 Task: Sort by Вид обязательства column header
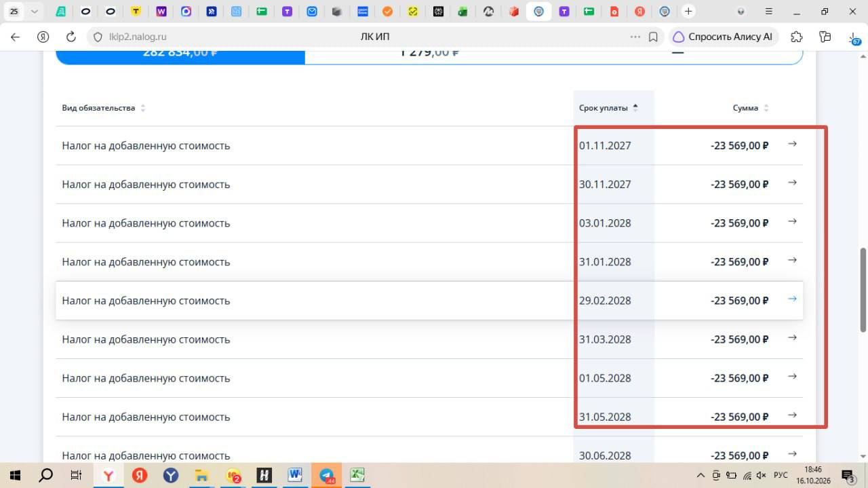[x=104, y=108]
